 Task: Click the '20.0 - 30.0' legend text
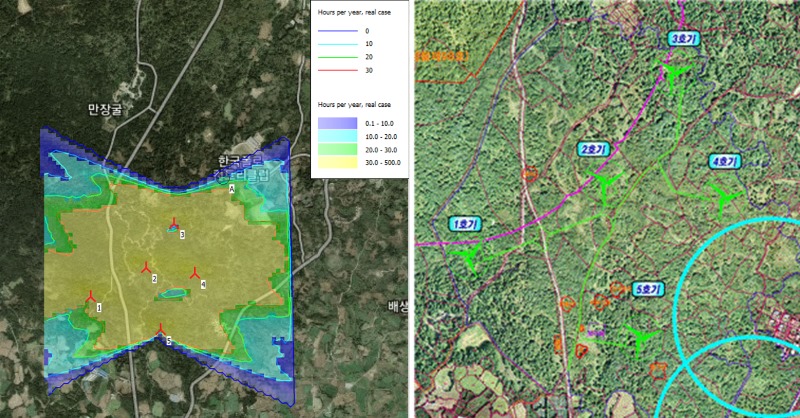[x=381, y=150]
